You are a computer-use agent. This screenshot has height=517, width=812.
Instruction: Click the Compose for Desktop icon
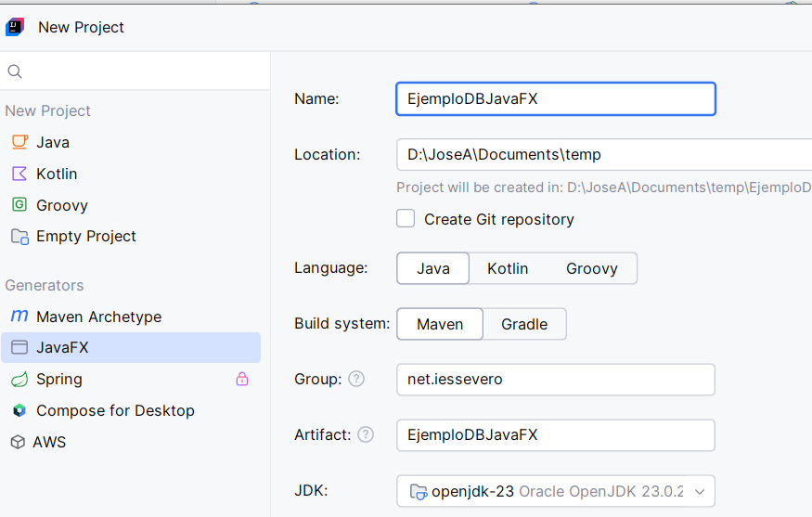[19, 410]
